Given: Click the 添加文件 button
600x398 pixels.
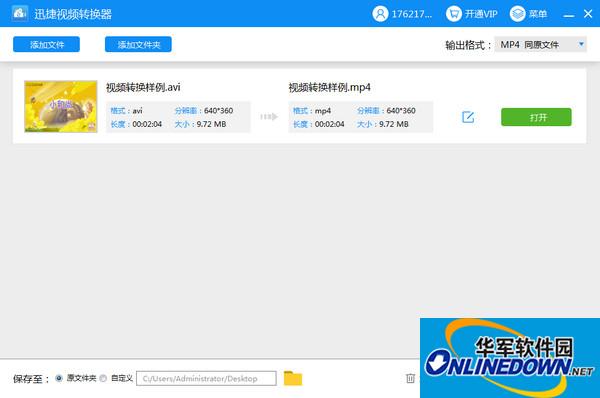Looking at the screenshot, I should coord(46,44).
